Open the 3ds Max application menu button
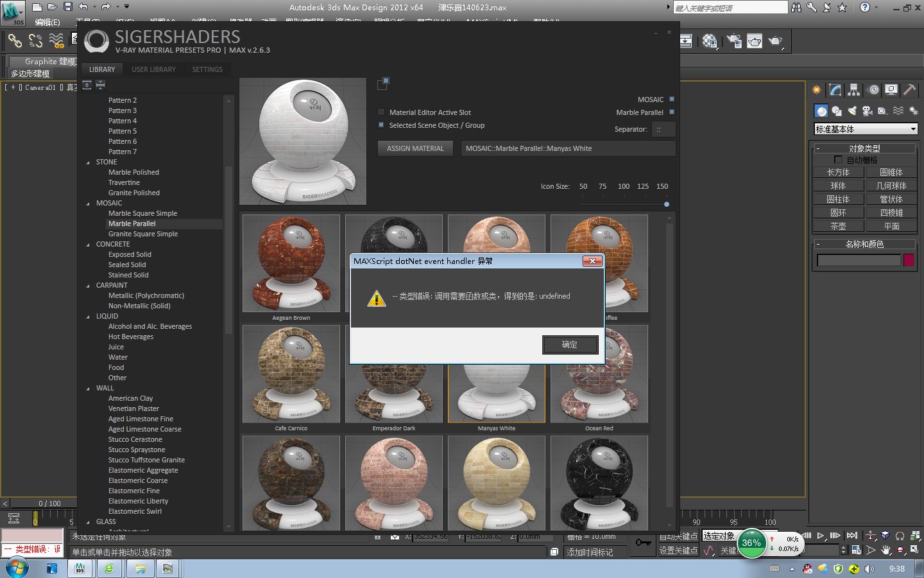Screen dimensions: 924x578 tap(12, 12)
